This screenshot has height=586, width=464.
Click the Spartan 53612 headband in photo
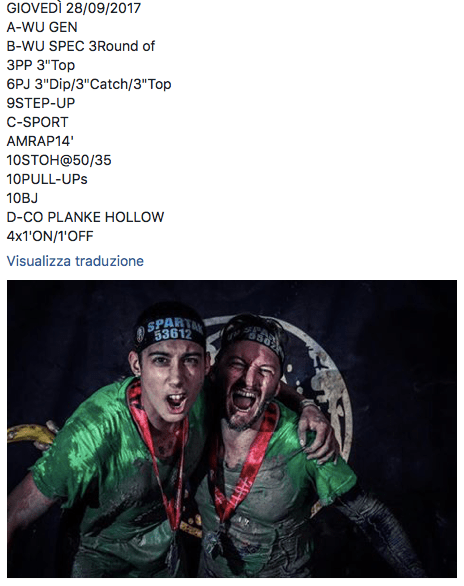(x=170, y=331)
